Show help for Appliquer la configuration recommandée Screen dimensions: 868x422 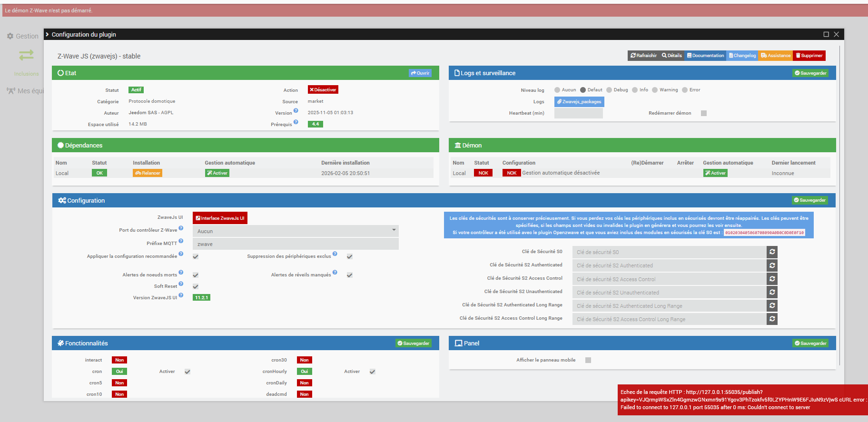(181, 254)
